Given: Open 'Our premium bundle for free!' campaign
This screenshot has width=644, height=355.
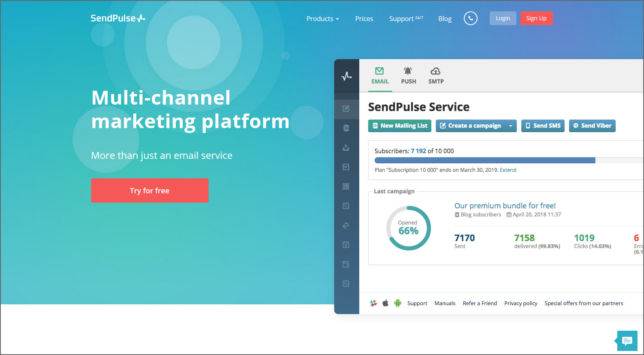Looking at the screenshot, I should tap(505, 205).
